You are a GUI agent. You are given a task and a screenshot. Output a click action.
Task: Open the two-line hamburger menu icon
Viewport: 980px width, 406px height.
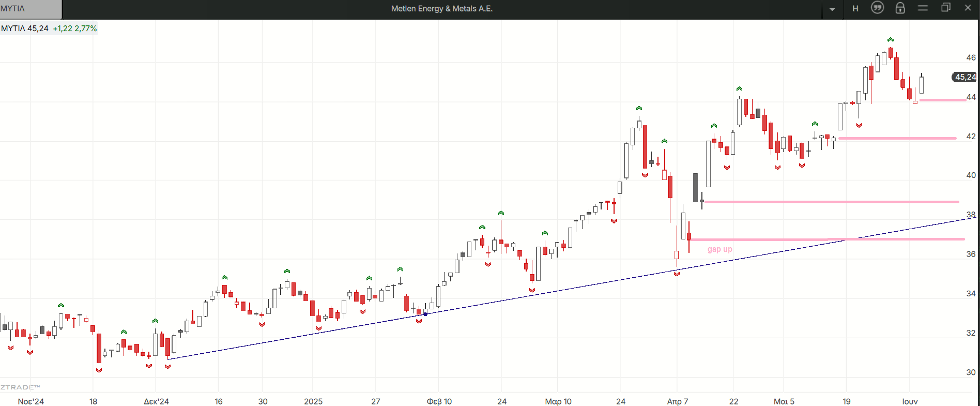coord(923,8)
